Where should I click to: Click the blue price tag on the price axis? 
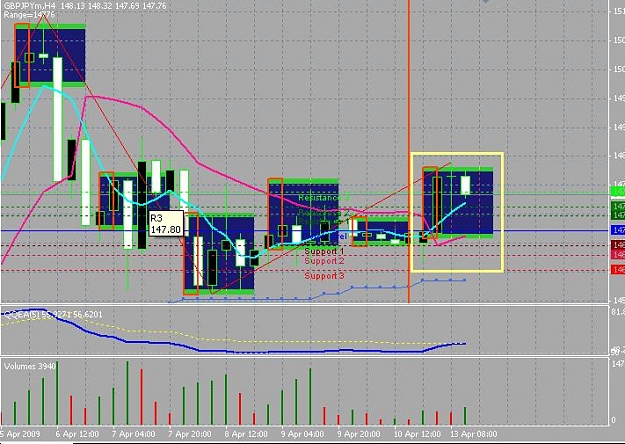click(x=618, y=230)
